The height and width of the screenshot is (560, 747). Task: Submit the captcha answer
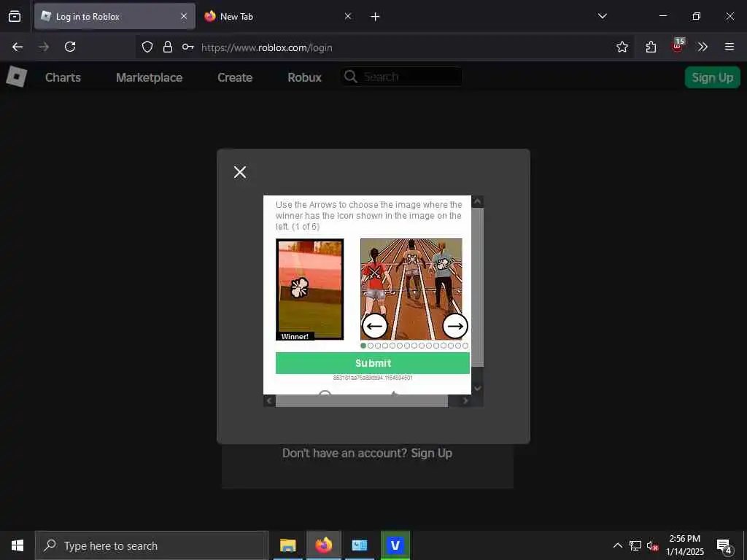[x=373, y=363]
